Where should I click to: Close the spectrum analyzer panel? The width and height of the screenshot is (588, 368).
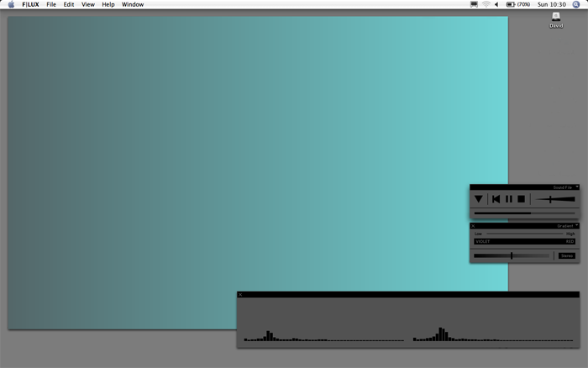(x=240, y=295)
